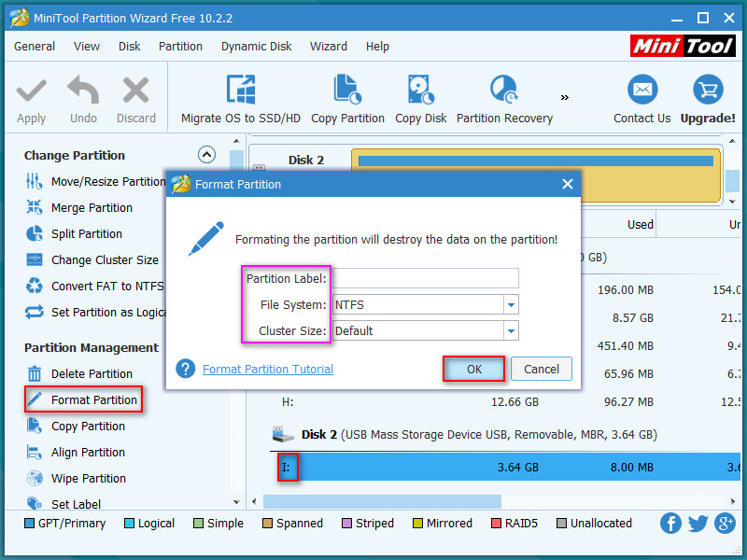Select Align Partition in sidebar
The height and width of the screenshot is (560, 747).
coord(76,453)
